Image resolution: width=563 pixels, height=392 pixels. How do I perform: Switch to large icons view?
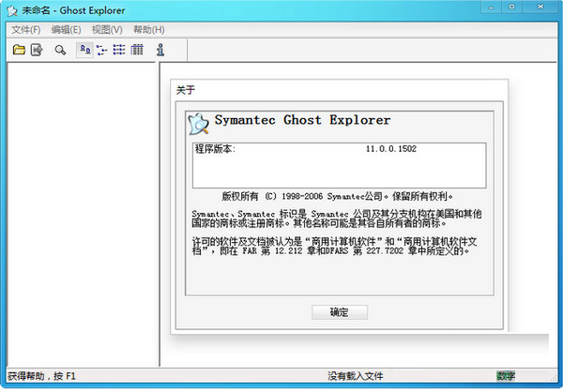[84, 50]
